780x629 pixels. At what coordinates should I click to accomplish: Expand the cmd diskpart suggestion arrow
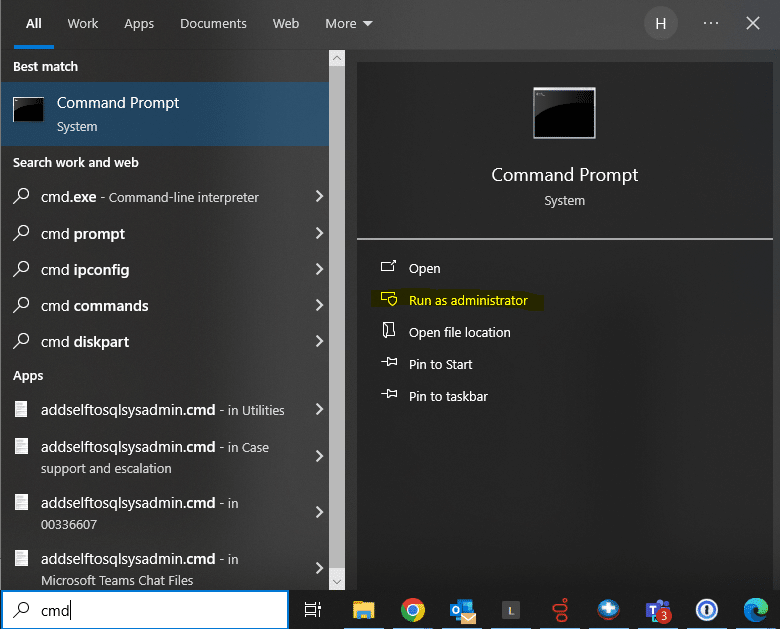pyautogui.click(x=319, y=341)
